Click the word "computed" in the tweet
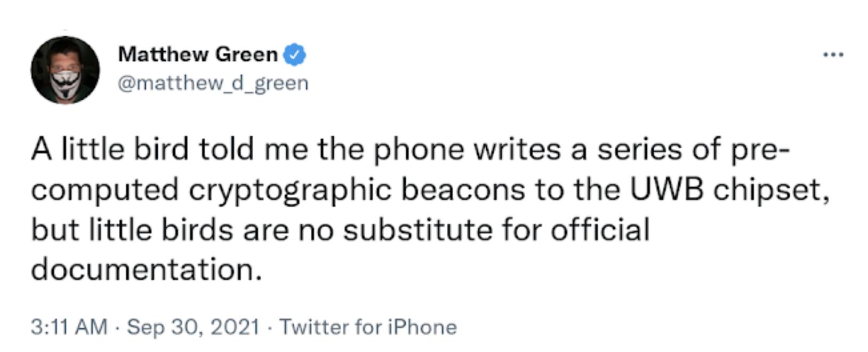The width and height of the screenshot is (868, 352). (x=105, y=190)
